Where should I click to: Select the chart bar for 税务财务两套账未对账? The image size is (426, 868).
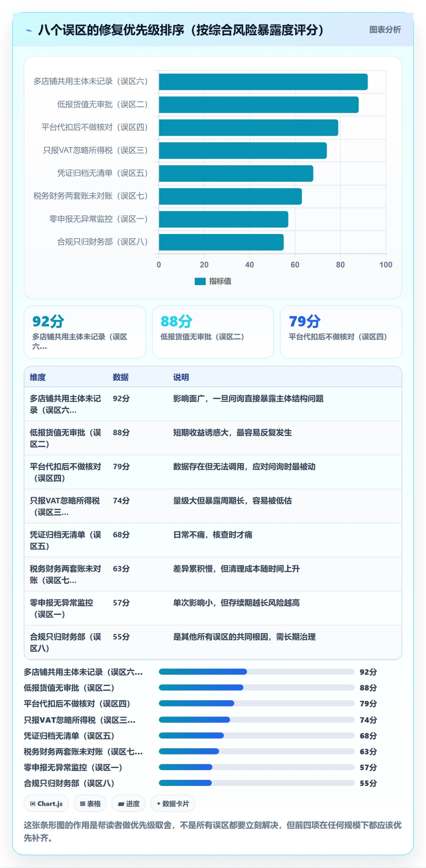coord(230,196)
